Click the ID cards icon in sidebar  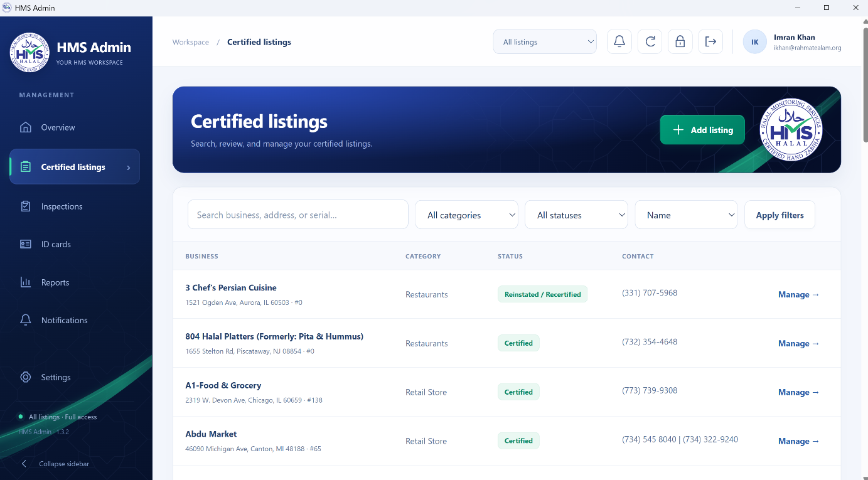[26, 244]
